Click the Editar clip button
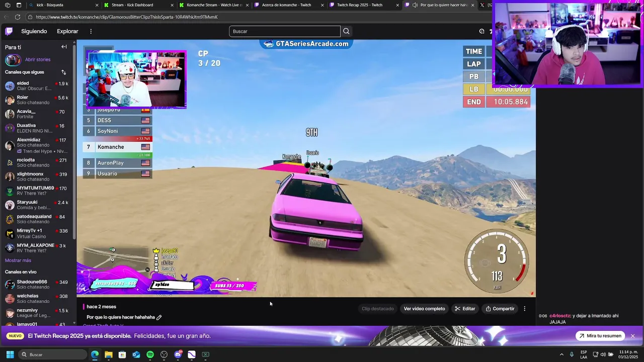This screenshot has height=362, width=644. 465,309
